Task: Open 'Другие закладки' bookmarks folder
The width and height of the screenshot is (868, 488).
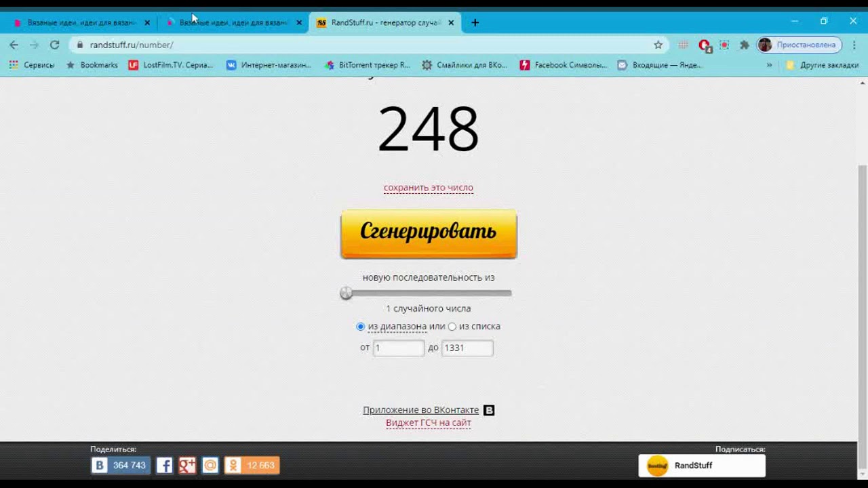Action: 822,65
